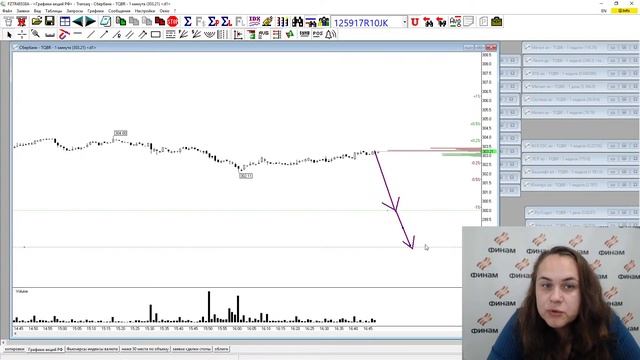
Task: Click the right-pointing arrow icon
Action: pyautogui.click(x=90, y=21)
